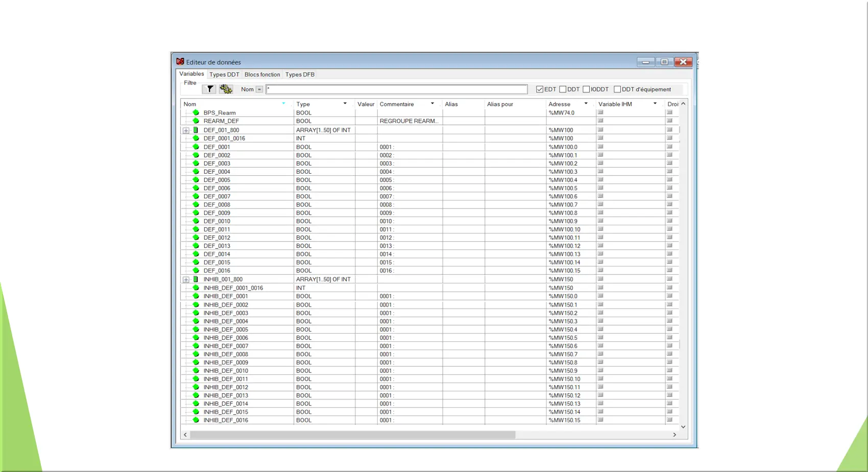The width and height of the screenshot is (868, 472).
Task: Click the green icon beside INHIB_DEF_0016
Action: coord(196,420)
